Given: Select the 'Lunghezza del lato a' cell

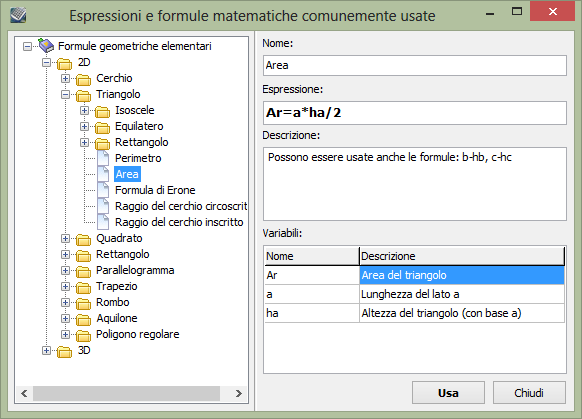Looking at the screenshot, I should 462,294.
